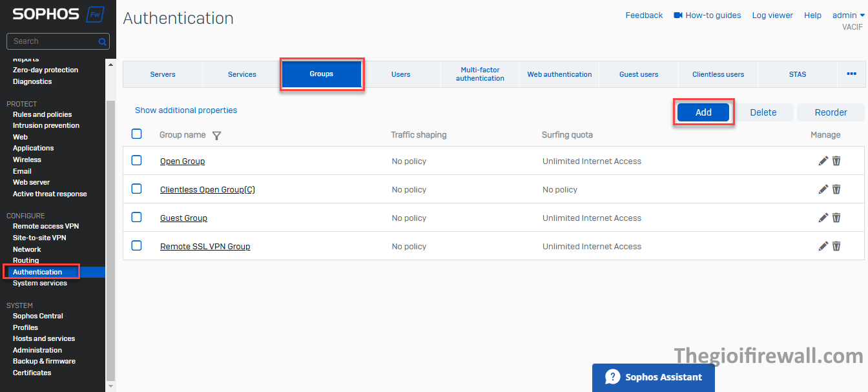Edit Open Group with pencil icon
Viewport: 868px width, 392px height.
[823, 161]
